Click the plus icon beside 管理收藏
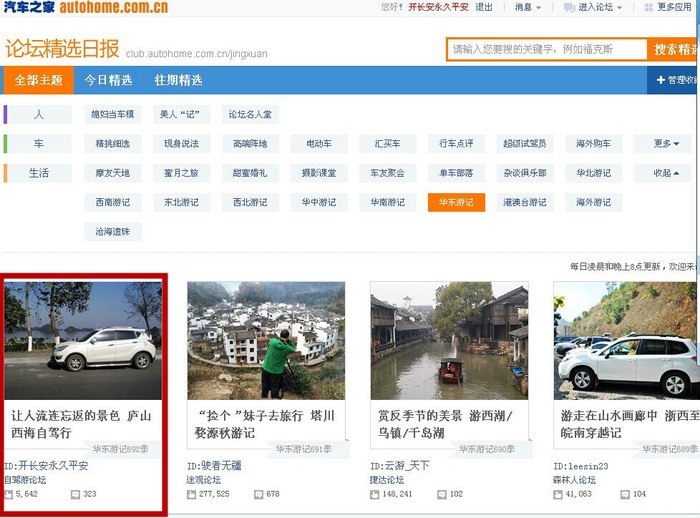The height and width of the screenshot is (518, 700). [x=660, y=80]
